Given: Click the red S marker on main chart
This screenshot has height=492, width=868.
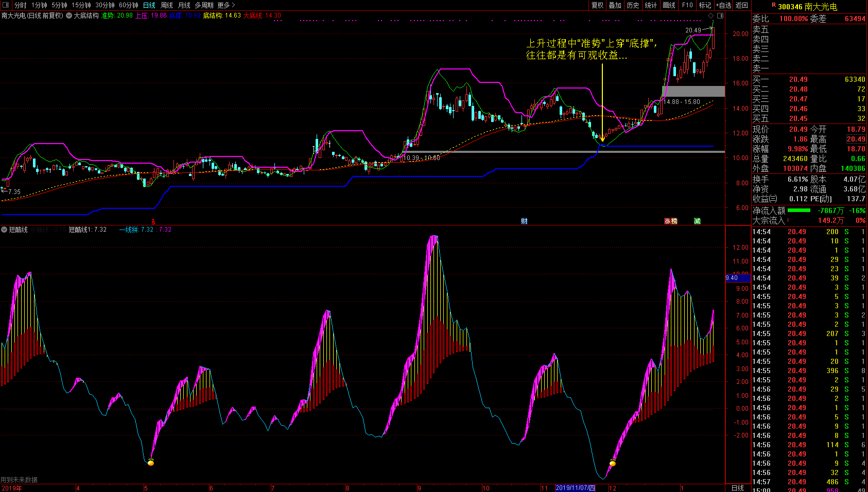Looking at the screenshot, I should click(153, 222).
